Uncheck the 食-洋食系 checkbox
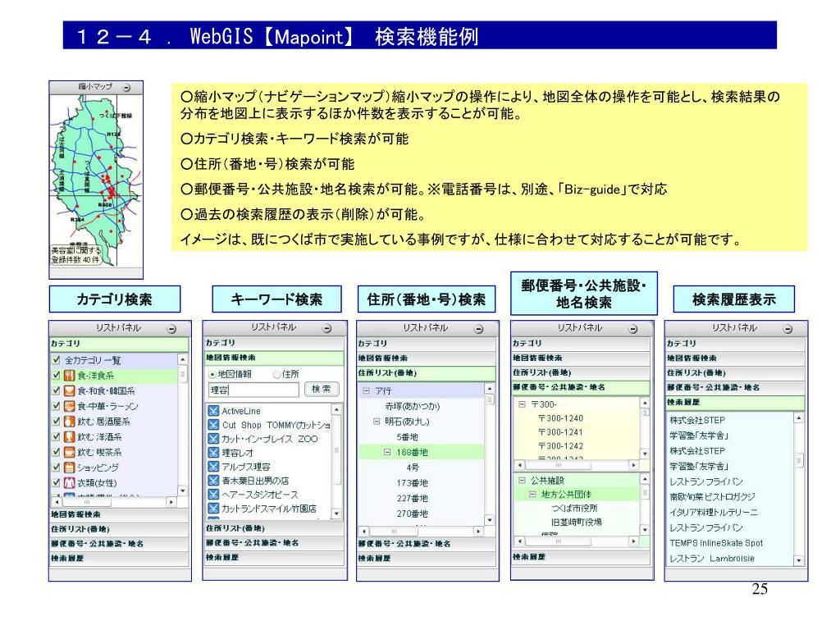 coord(57,375)
